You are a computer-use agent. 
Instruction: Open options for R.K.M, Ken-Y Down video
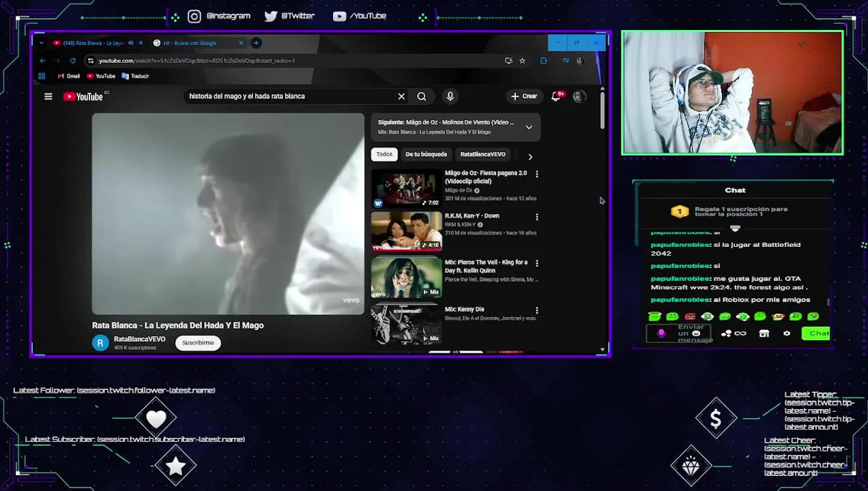[x=536, y=217]
